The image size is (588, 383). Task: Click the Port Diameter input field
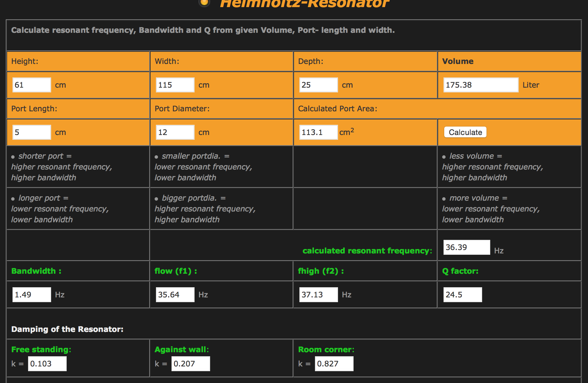click(175, 132)
